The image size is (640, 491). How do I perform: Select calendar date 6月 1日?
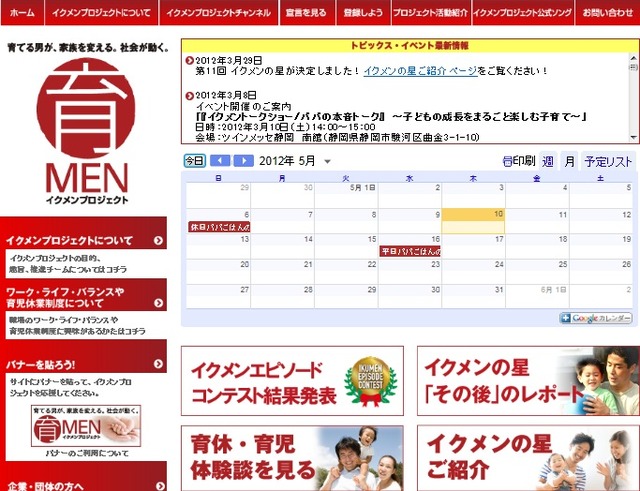coord(553,290)
